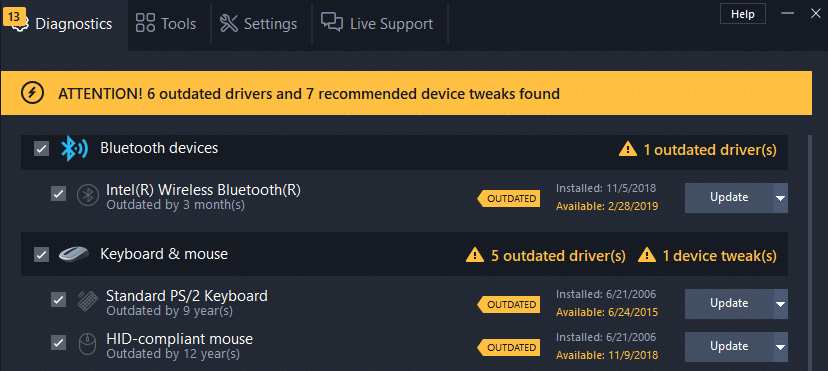Toggle the HID-compliant mouse checkbox

58,343
